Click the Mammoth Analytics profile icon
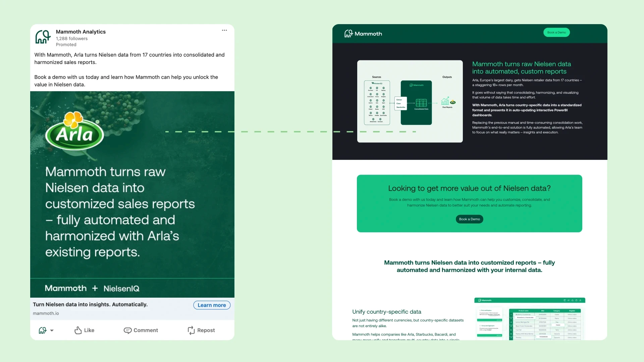644x362 pixels. click(x=43, y=37)
